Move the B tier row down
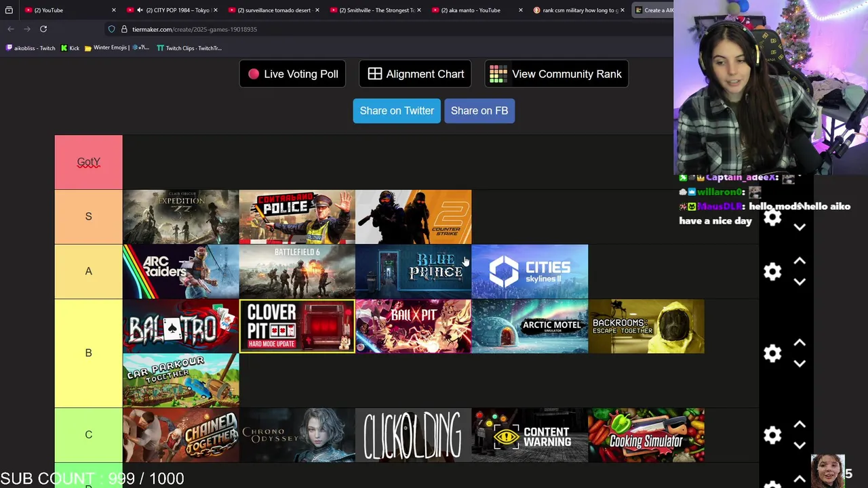This screenshot has width=868, height=488. 800,364
